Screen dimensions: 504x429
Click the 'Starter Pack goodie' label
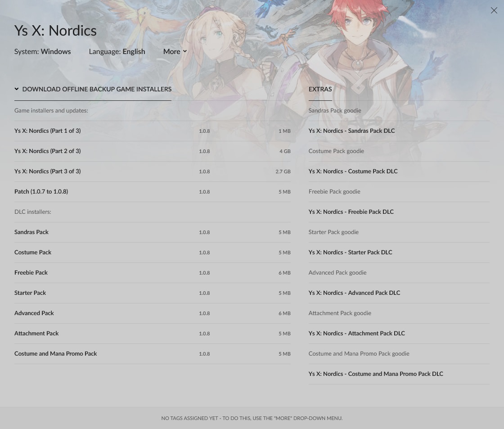333,232
